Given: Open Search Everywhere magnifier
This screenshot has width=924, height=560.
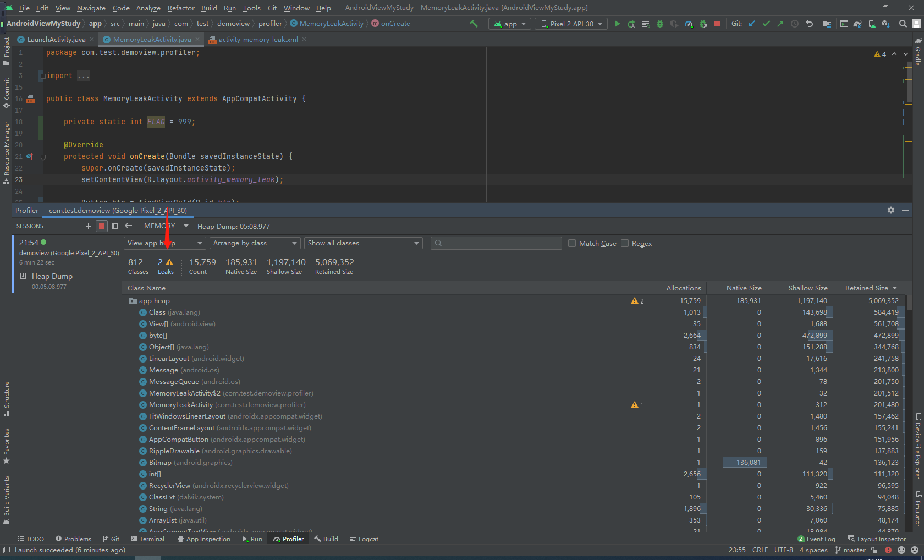Looking at the screenshot, I should 903,24.
